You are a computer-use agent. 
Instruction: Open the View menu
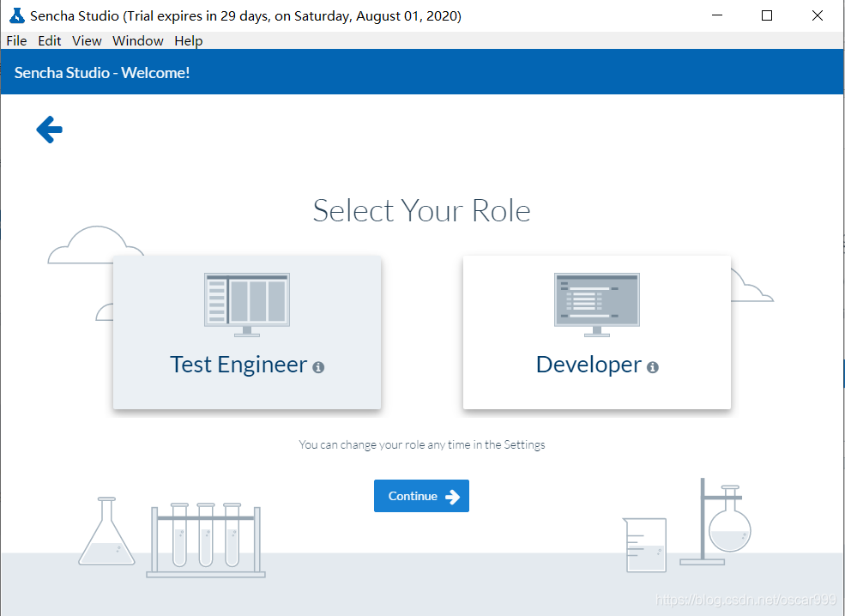coord(87,41)
